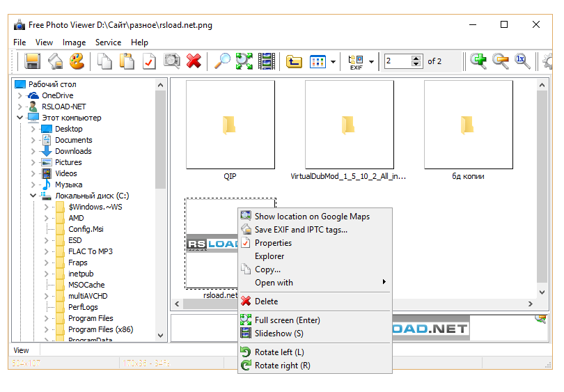Select the Музыка folder in the tree
This screenshot has width=564, height=392.
68,185
